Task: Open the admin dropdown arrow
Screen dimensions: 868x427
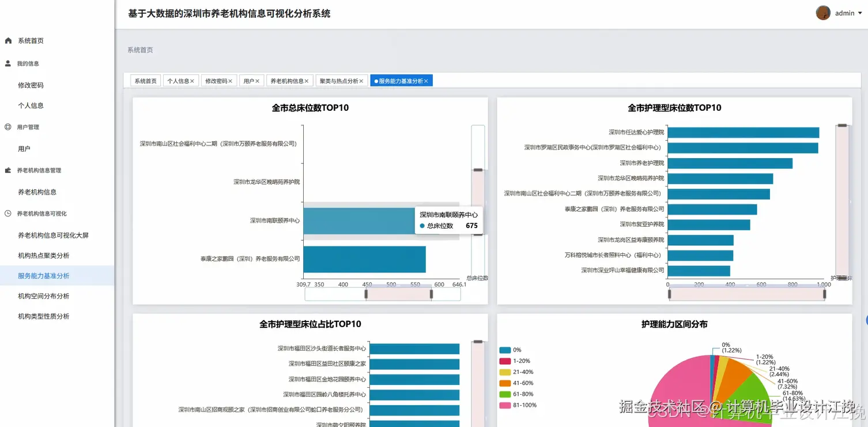Action: pos(861,13)
